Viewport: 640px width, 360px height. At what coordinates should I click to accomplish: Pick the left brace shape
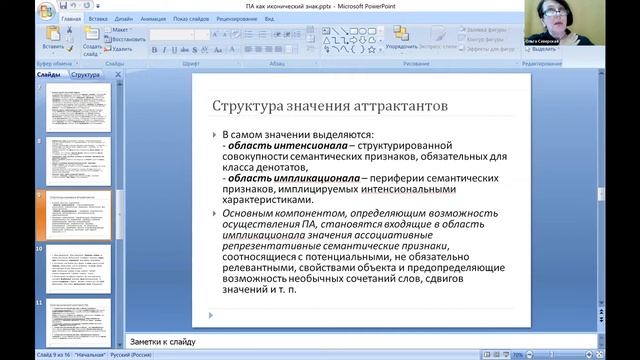353,49
